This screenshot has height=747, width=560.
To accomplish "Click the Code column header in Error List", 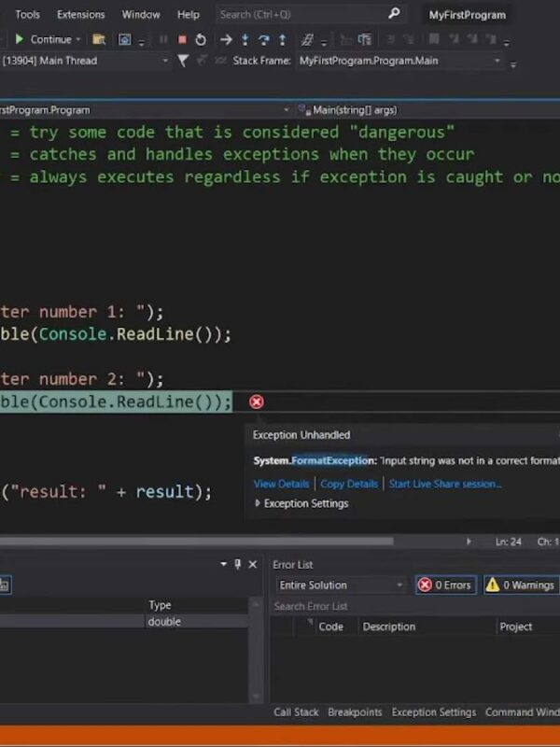I will click(x=331, y=627).
